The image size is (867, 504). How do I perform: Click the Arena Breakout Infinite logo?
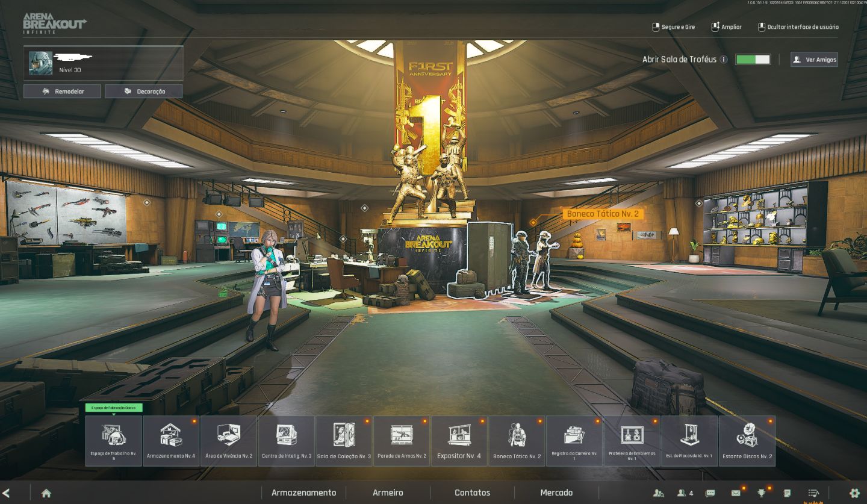55,23
